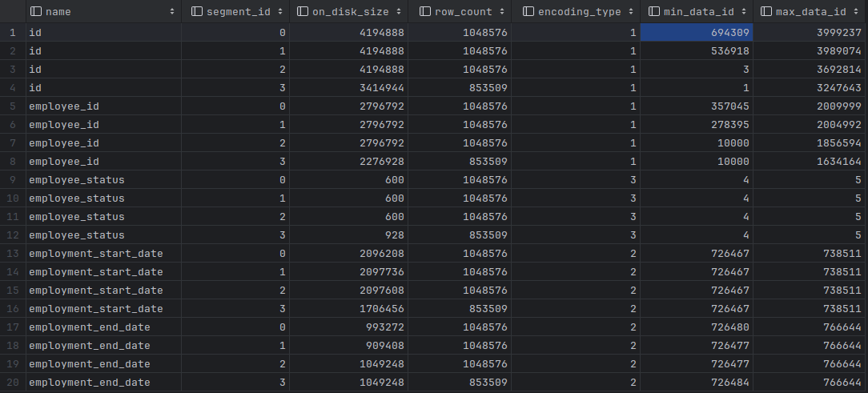This screenshot has height=393, width=868.
Task: Click the max_data_id cell 1634164
Action: (810, 161)
